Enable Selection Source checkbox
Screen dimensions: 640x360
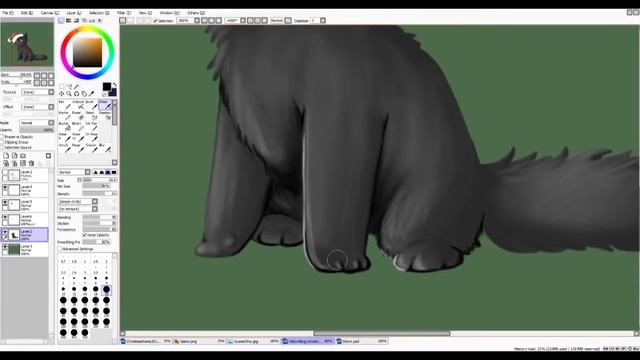2,147
